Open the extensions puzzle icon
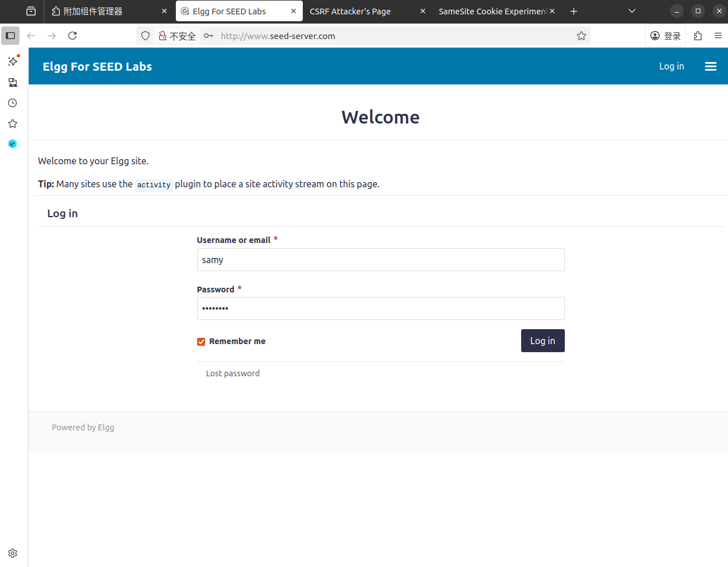Screen dimensions: 728x567 (698, 36)
